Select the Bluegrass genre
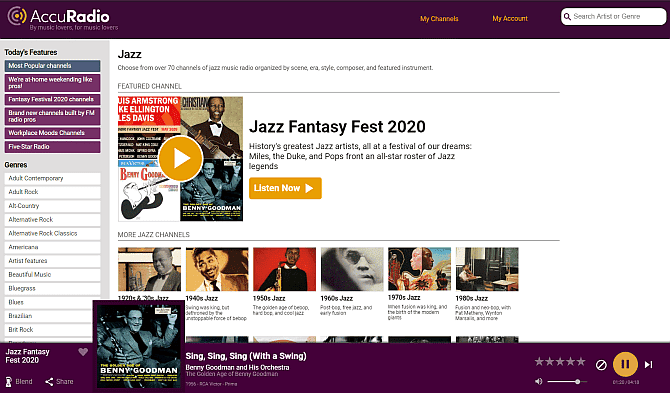This screenshot has height=393, width=670. pyautogui.click(x=53, y=289)
